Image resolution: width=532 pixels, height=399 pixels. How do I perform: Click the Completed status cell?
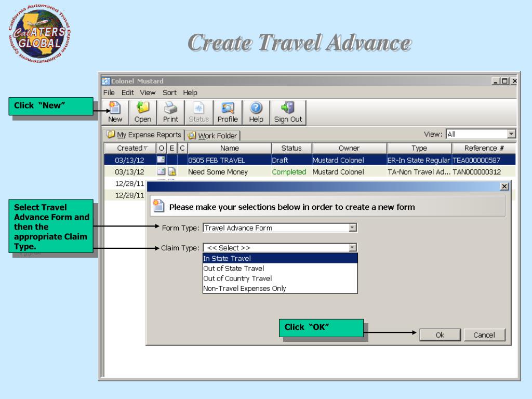[289, 172]
